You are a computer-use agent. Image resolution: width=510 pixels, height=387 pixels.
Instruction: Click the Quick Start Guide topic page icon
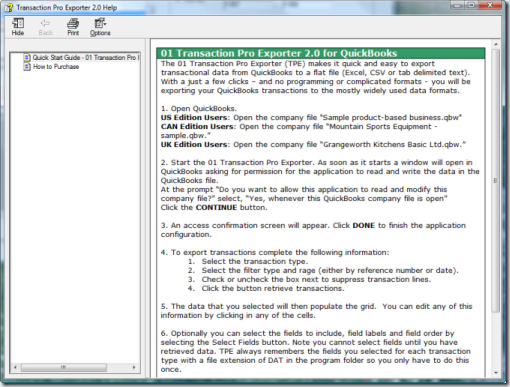click(27, 57)
